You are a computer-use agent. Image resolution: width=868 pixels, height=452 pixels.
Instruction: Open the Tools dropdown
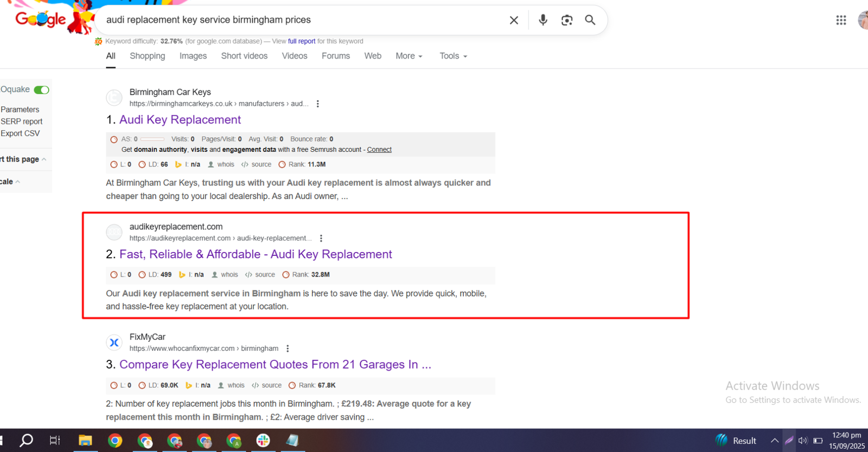[453, 56]
